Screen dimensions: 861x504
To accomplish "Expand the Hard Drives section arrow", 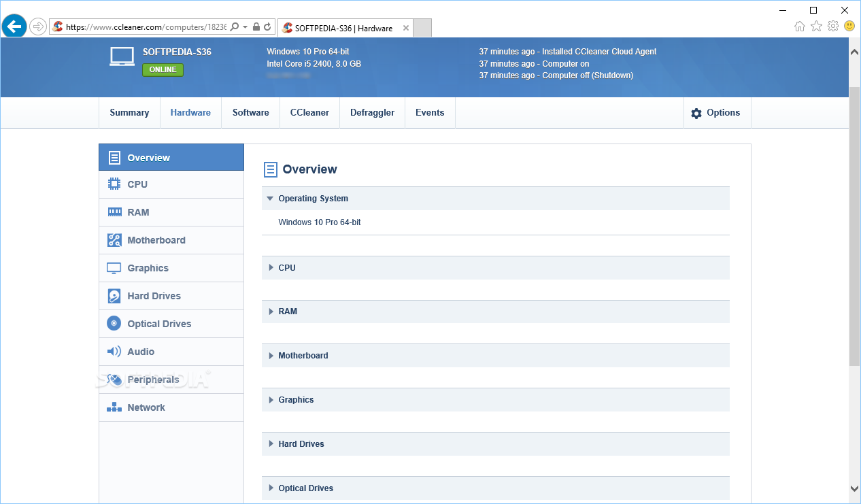I will tap(271, 444).
